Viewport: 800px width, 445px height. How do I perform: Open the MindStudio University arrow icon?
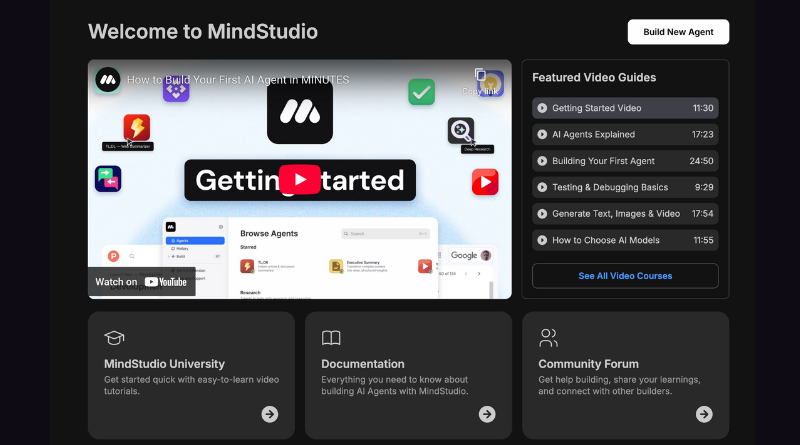[x=270, y=414]
